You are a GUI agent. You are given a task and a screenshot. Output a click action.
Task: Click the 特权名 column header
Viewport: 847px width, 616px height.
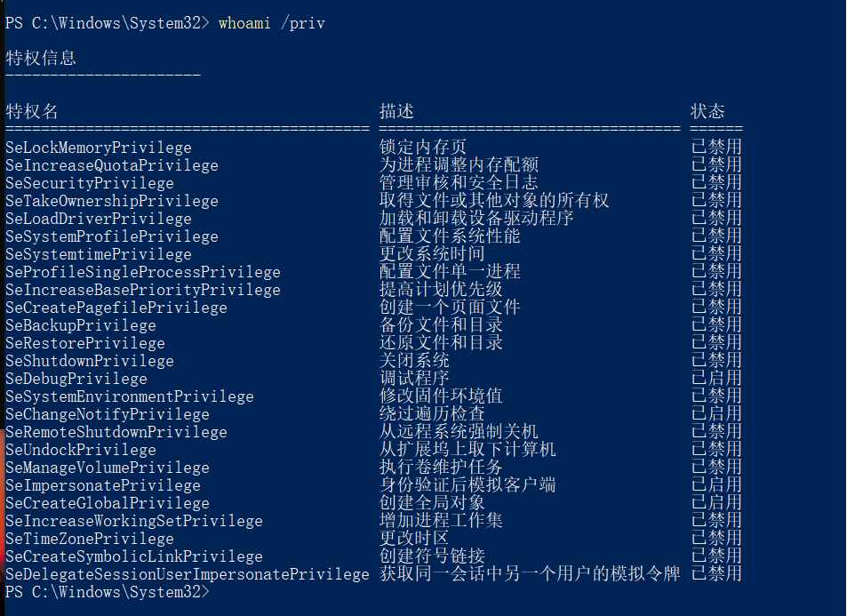point(32,111)
